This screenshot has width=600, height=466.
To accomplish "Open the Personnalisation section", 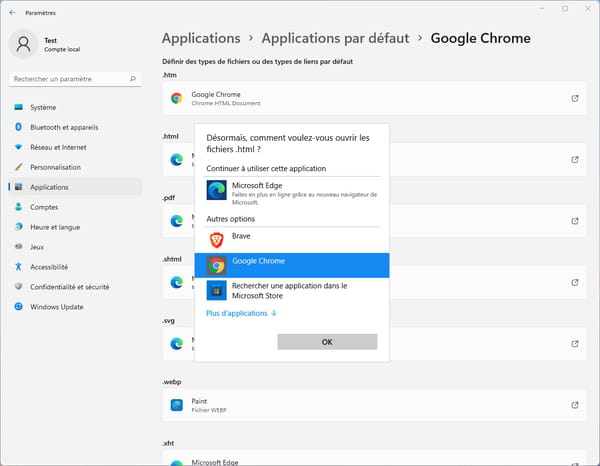I will click(x=75, y=167).
